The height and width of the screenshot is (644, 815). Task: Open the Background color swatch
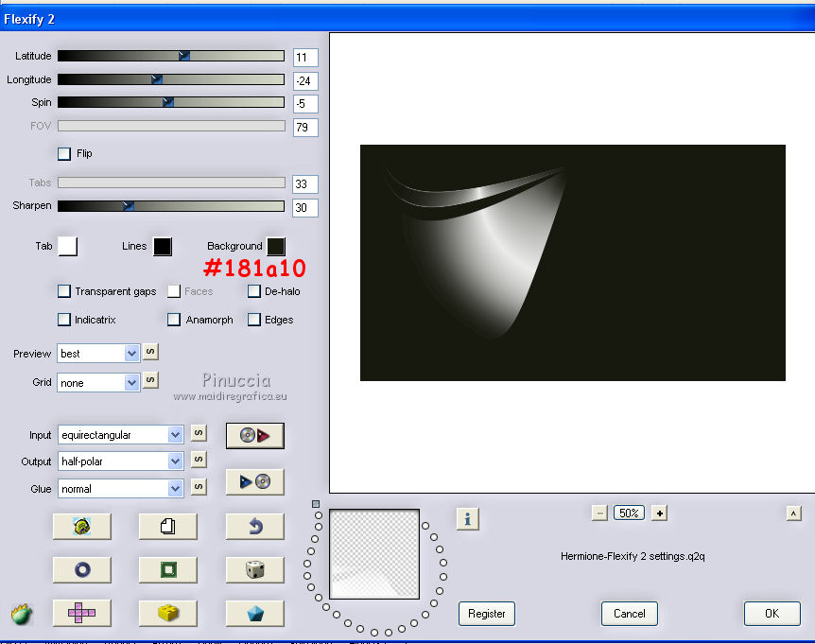(276, 247)
